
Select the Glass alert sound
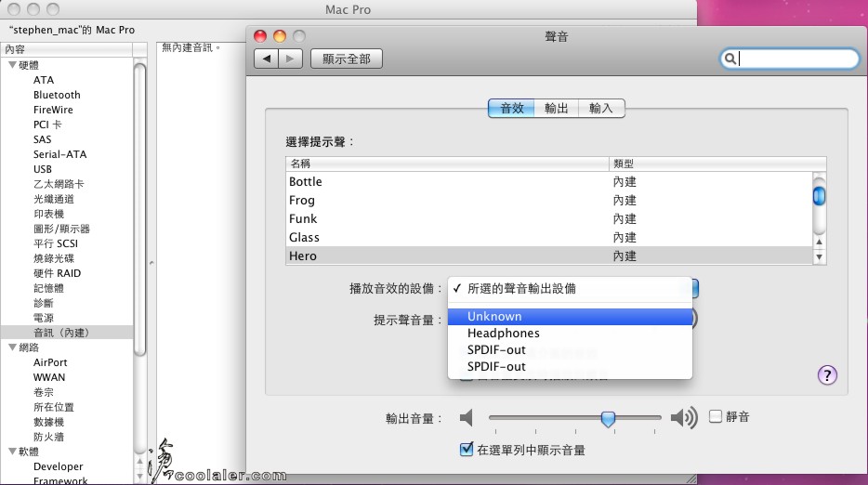coord(549,238)
